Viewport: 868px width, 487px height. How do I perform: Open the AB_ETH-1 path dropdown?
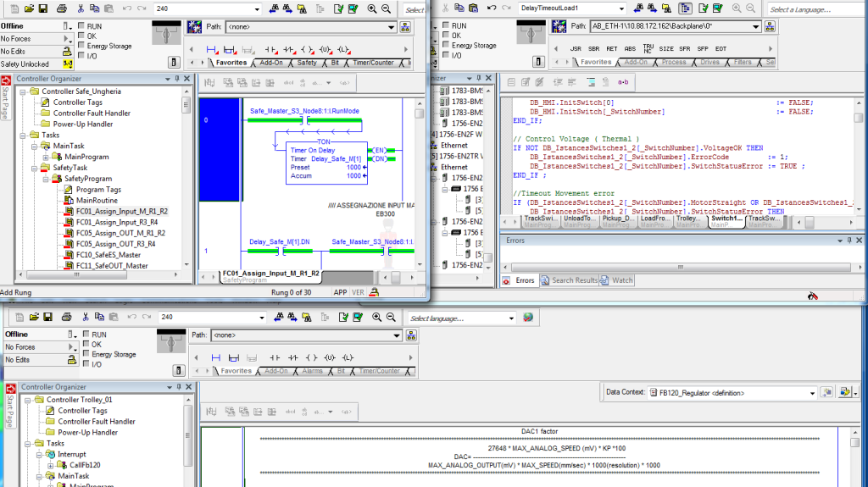coord(755,26)
